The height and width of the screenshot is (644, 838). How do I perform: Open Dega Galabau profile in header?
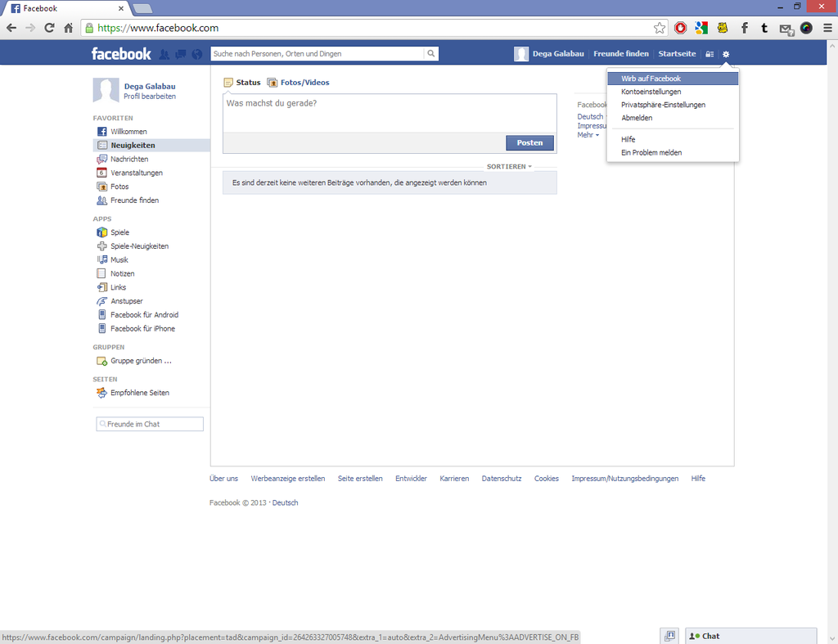549,54
